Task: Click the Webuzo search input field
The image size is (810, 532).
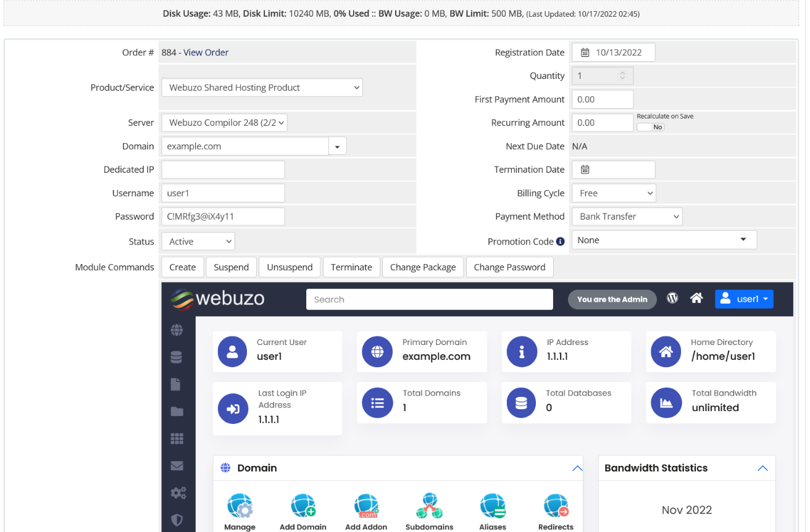Action: click(429, 299)
